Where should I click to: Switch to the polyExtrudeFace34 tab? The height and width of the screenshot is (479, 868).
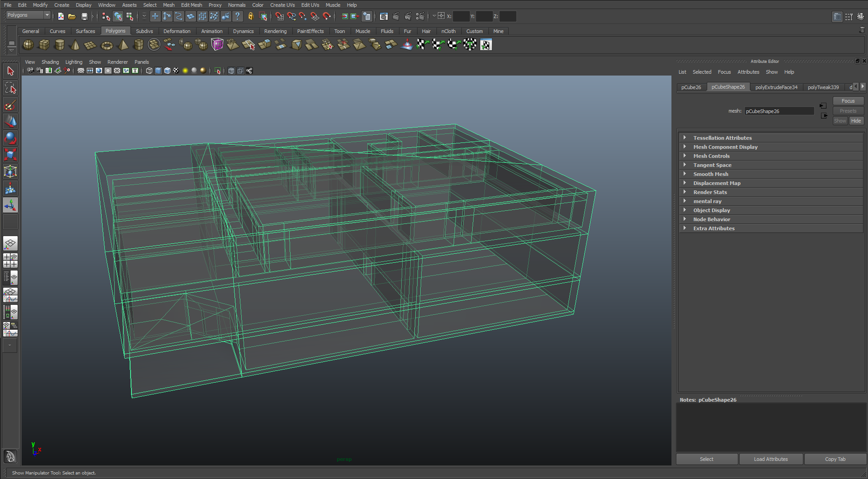point(776,87)
